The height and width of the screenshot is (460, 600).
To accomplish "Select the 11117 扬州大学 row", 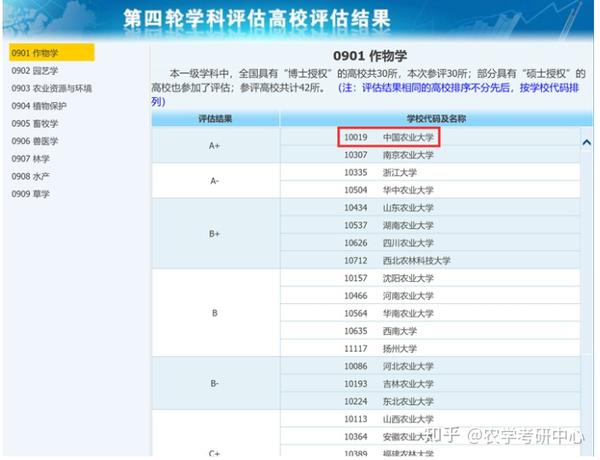I will tap(430, 348).
